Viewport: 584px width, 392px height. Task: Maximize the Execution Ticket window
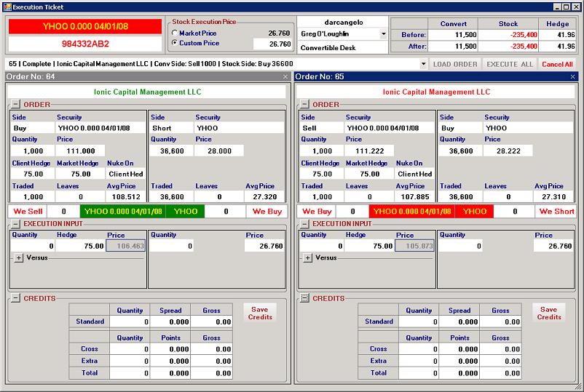(x=565, y=7)
